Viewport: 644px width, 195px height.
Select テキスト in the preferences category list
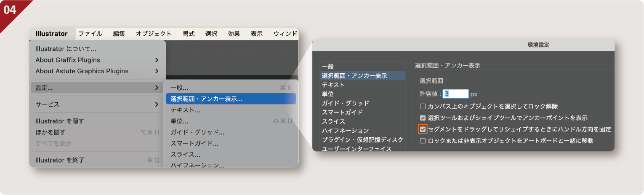(x=333, y=85)
